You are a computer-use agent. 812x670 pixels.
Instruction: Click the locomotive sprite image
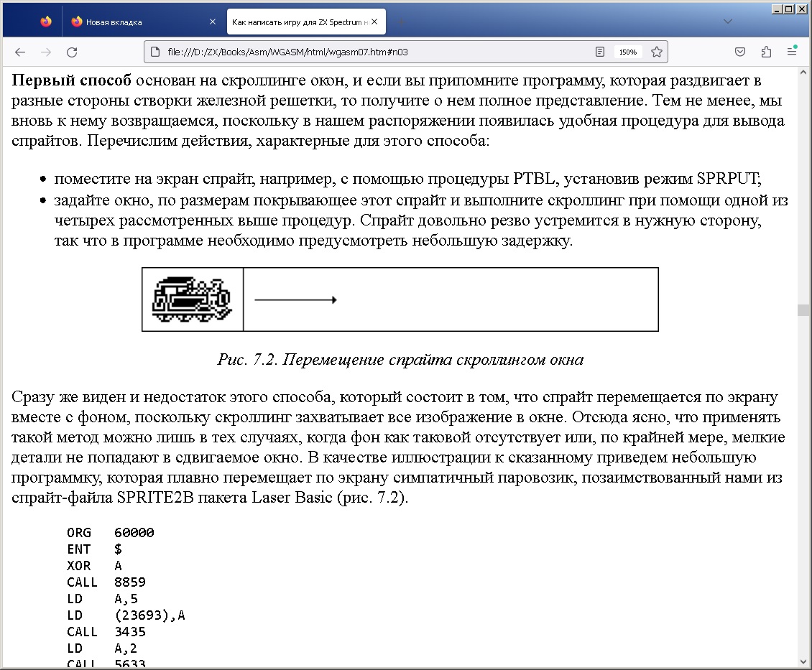click(191, 299)
